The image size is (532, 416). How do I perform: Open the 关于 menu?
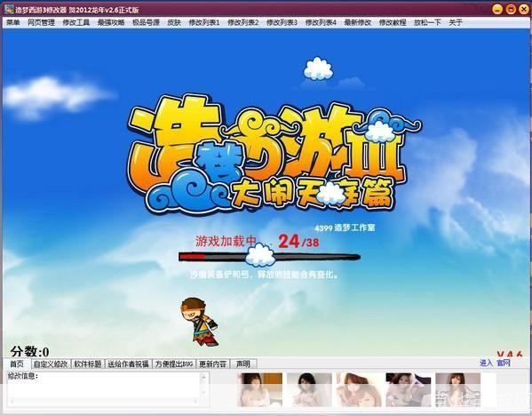[456, 23]
